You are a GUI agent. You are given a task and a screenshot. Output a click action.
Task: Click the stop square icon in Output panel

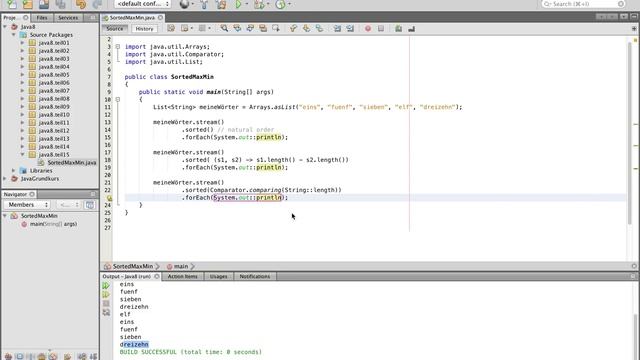[x=106, y=304]
